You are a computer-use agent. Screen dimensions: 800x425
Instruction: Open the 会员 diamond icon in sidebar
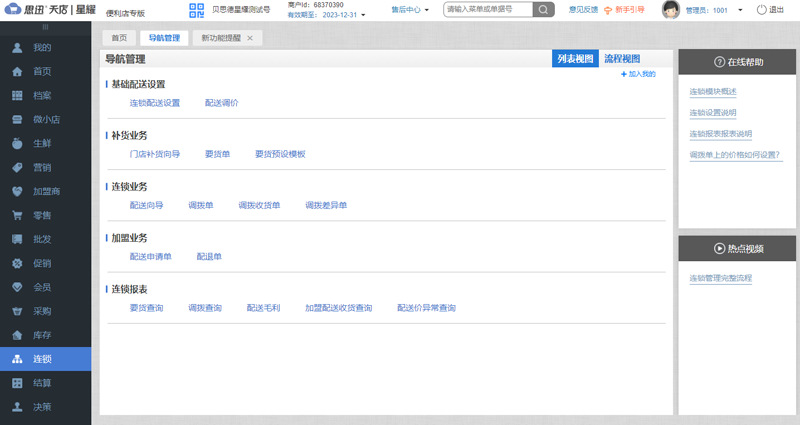[x=17, y=287]
